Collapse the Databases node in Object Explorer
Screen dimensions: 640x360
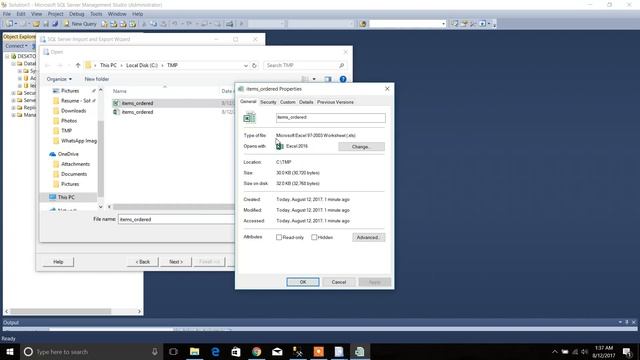pos(13,64)
